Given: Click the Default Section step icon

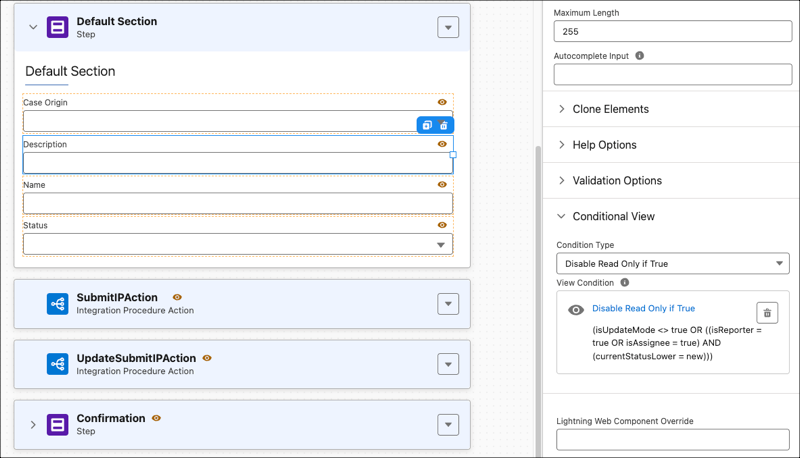Looking at the screenshot, I should (x=57, y=27).
